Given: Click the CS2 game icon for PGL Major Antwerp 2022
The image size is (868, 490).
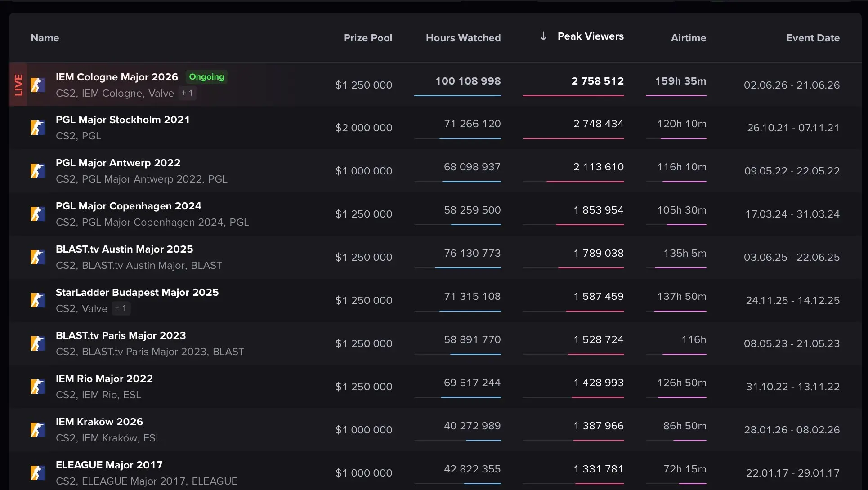Looking at the screenshot, I should [x=38, y=171].
